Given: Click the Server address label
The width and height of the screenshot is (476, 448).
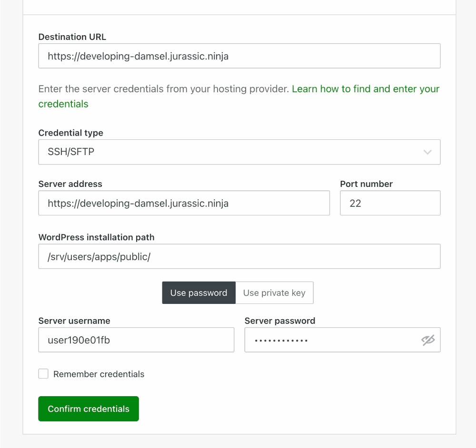Looking at the screenshot, I should pyautogui.click(x=70, y=184).
